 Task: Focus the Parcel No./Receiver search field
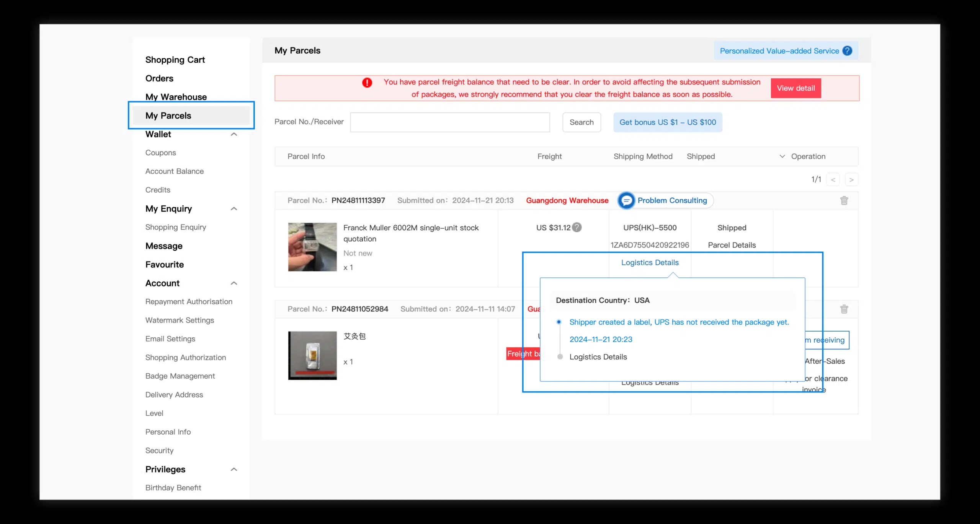pos(450,122)
